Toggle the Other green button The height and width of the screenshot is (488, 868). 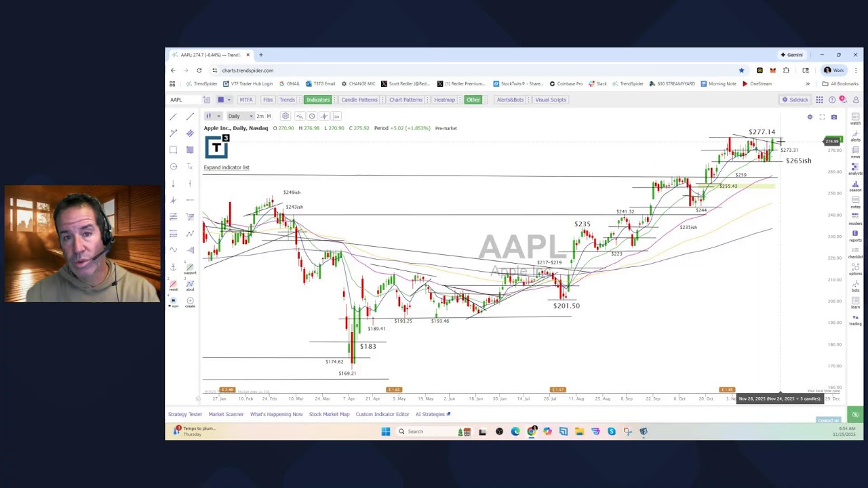pyautogui.click(x=473, y=100)
